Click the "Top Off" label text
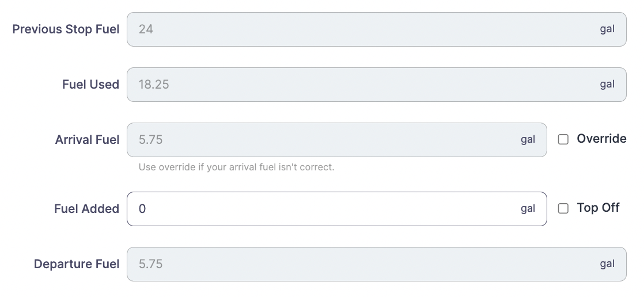Screen dimensions: 644x297 pos(598,208)
